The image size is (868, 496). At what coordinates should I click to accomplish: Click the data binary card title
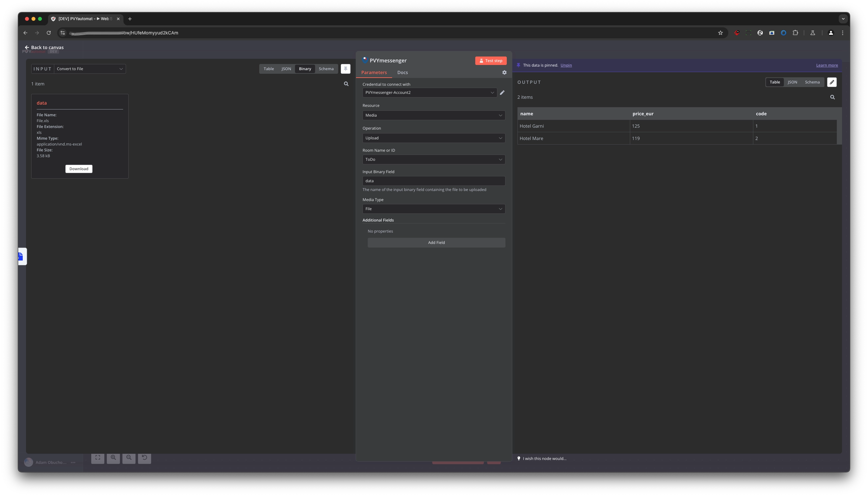(42, 103)
